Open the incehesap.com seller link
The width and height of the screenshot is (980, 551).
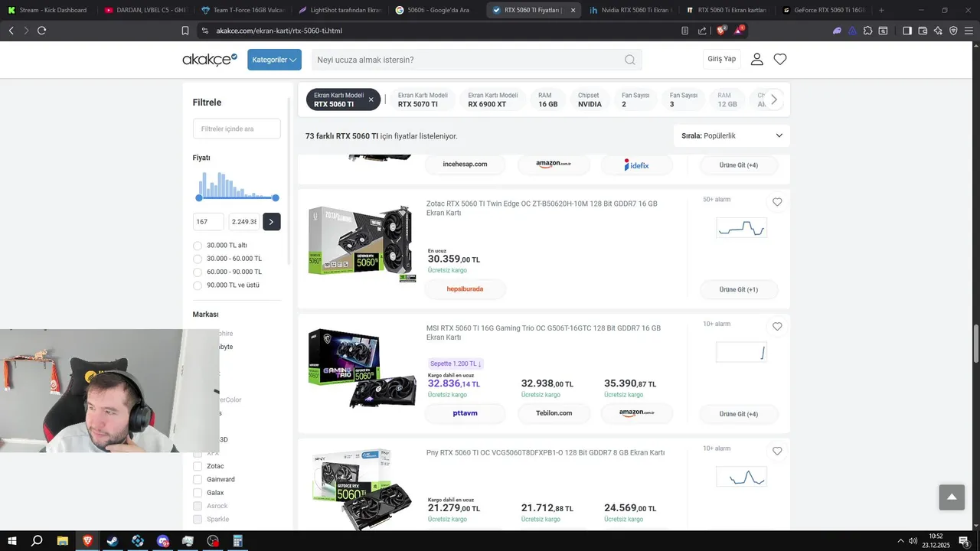tap(465, 164)
